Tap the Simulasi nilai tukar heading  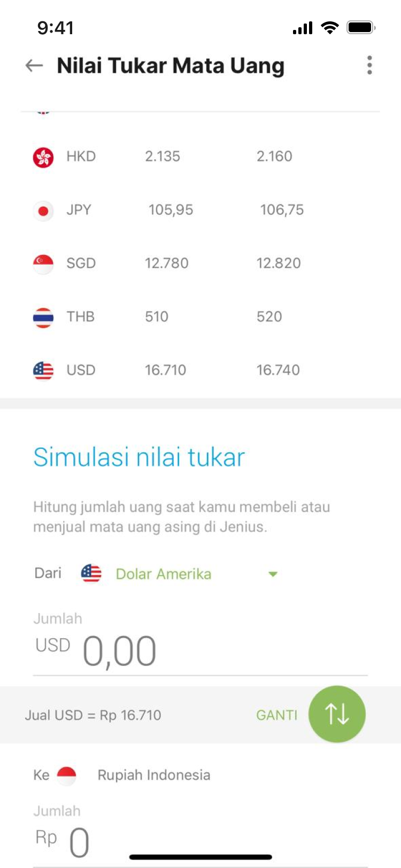139,458
